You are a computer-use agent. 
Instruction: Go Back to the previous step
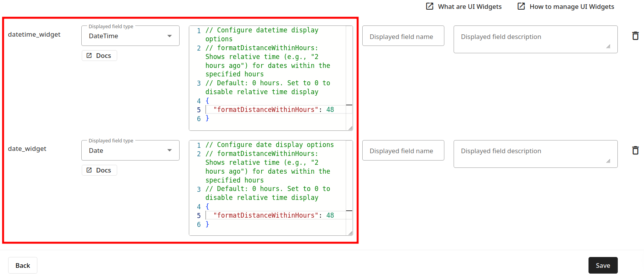(x=23, y=265)
